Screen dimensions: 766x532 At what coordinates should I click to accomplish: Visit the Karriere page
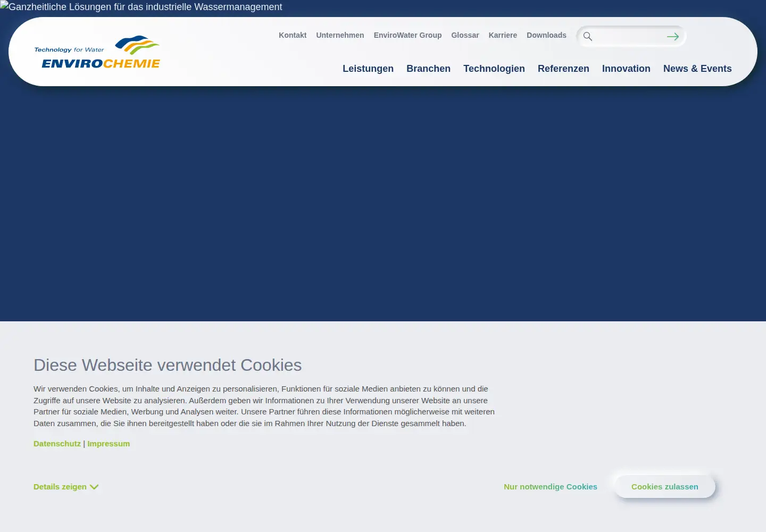pos(503,35)
